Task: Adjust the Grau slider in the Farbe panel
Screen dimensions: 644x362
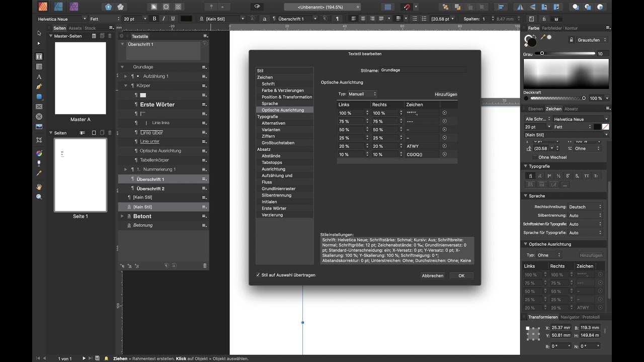Action: (x=565, y=53)
